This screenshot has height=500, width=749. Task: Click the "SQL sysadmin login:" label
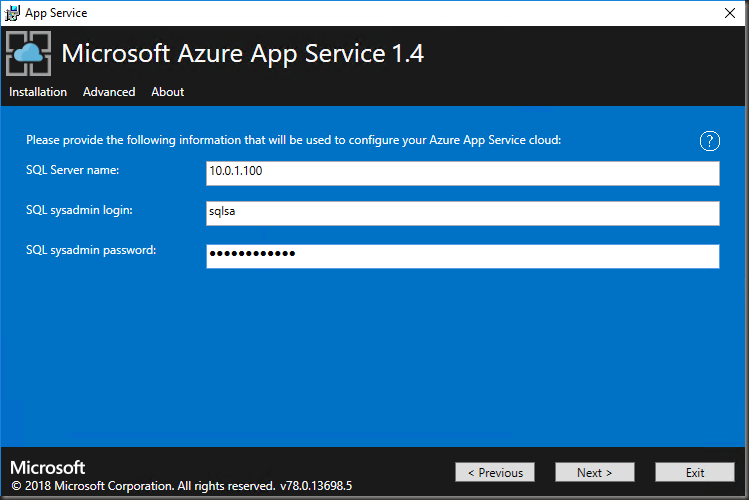tap(80, 209)
